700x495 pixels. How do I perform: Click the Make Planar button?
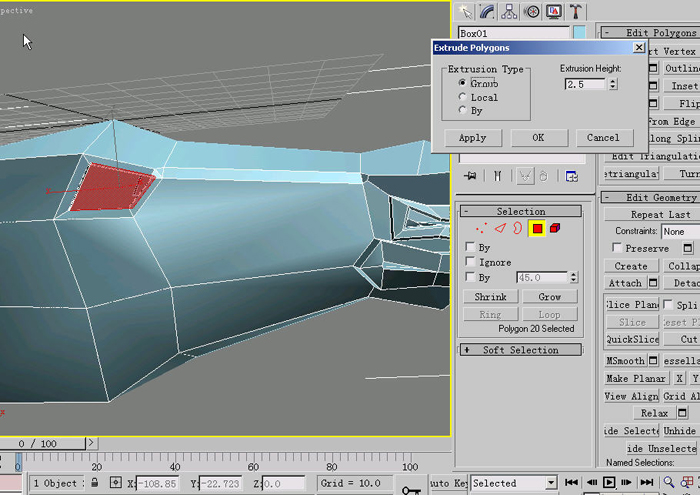[636, 379]
